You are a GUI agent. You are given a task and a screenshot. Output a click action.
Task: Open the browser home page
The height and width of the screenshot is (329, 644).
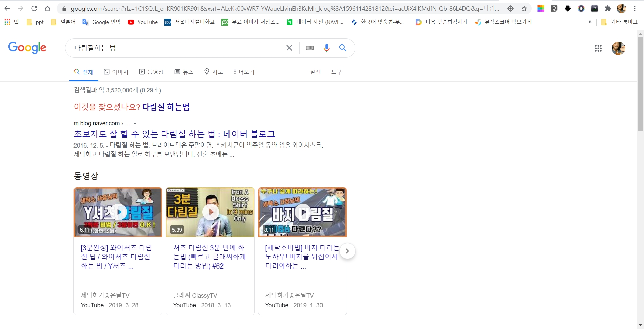47,9
